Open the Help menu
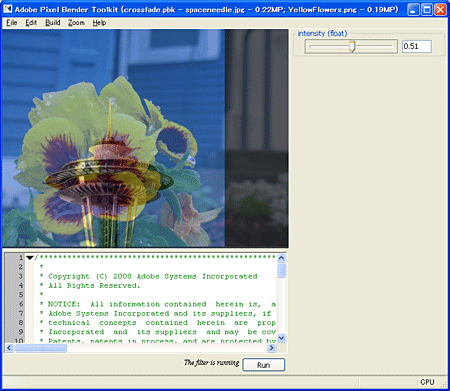Screen dimensions: 450x391 click(99, 23)
